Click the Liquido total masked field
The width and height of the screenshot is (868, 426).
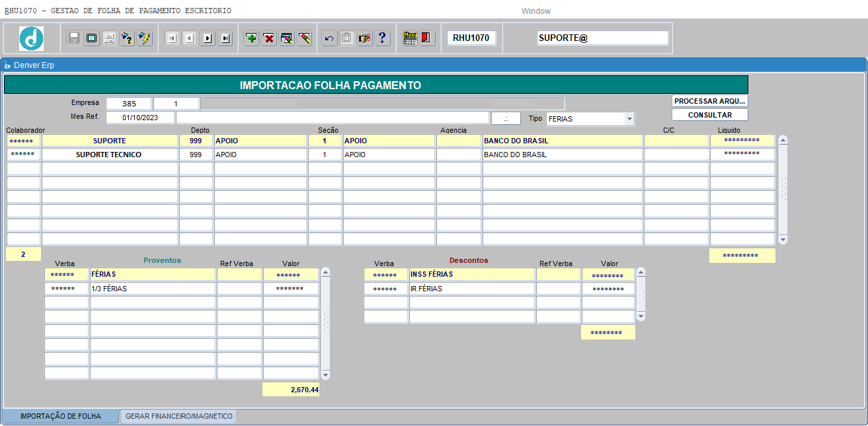click(x=742, y=255)
